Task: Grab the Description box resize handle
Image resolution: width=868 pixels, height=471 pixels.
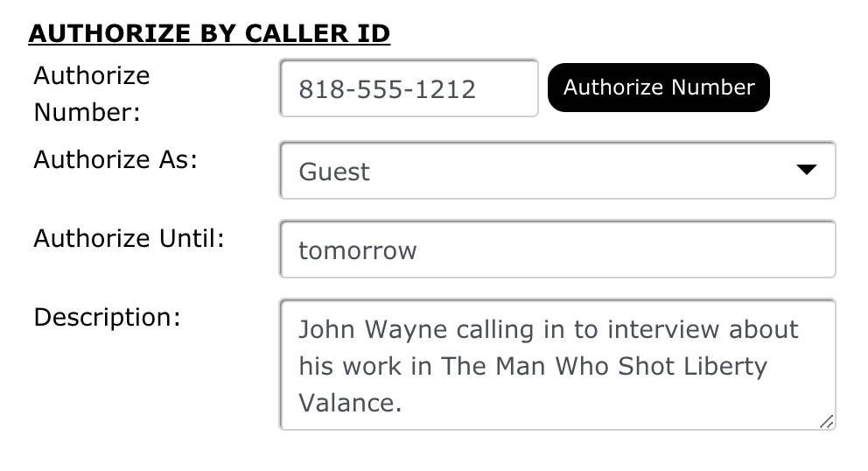Action: (x=826, y=421)
